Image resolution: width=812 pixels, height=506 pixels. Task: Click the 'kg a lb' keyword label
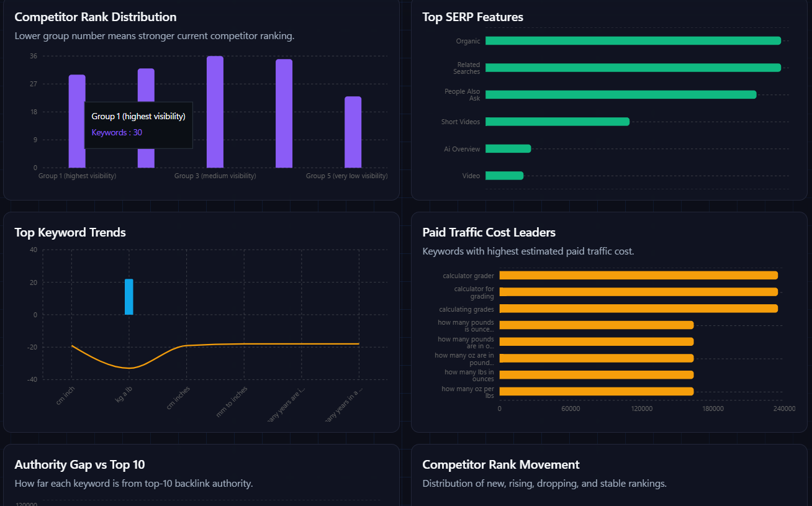click(x=124, y=394)
